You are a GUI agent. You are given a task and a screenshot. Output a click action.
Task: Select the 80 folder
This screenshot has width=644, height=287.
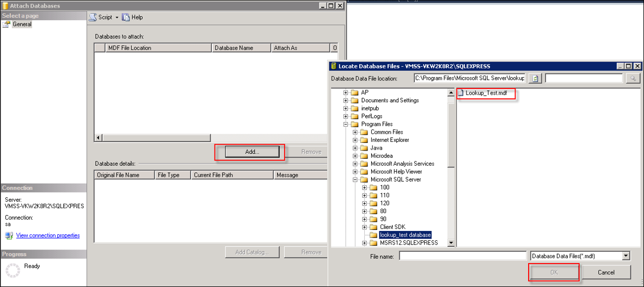point(383,211)
